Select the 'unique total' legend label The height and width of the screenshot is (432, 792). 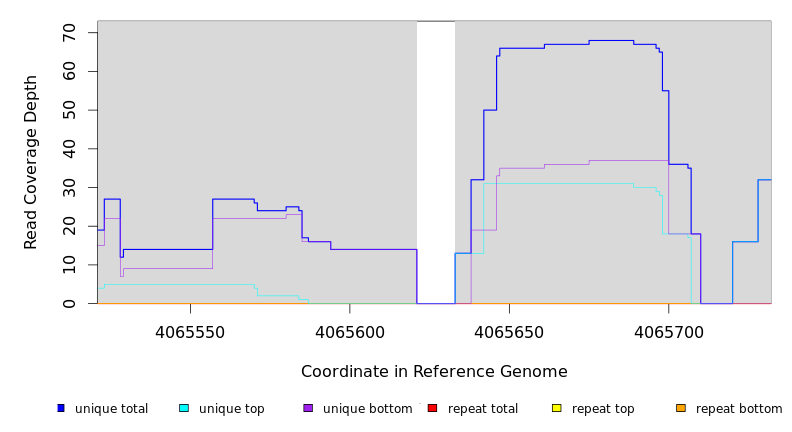111,409
